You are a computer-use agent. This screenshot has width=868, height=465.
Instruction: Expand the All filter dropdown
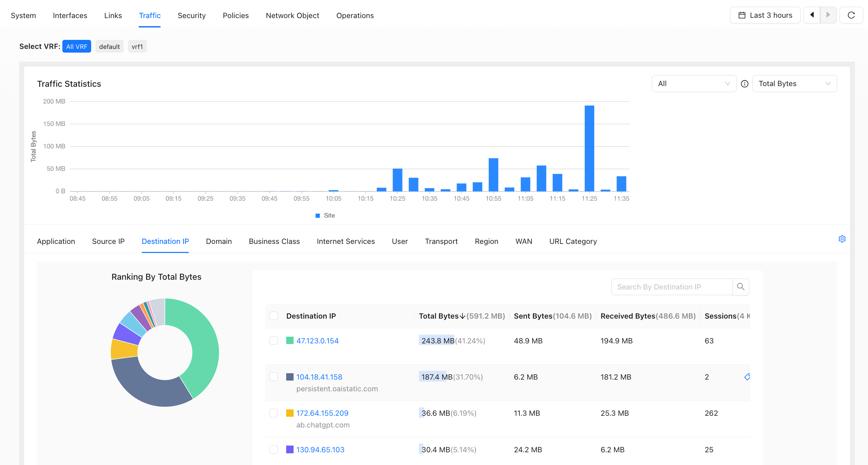coord(694,83)
